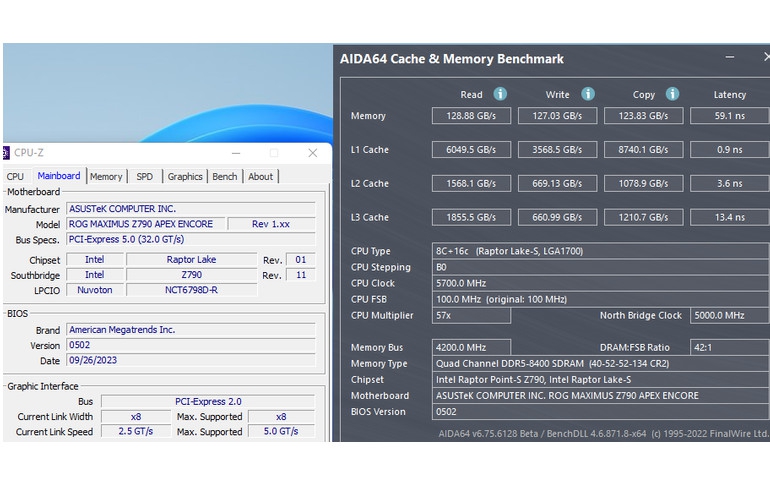Switch to the Memory tab in CPU-Z
The image size is (770, 484).
pyautogui.click(x=106, y=176)
